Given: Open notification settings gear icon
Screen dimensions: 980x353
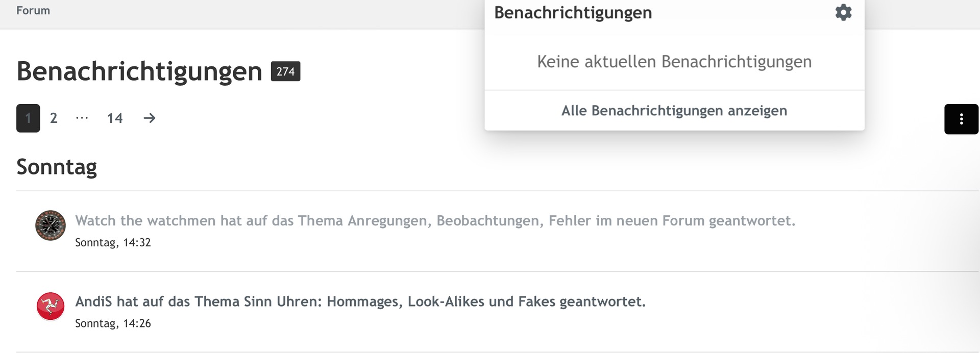Looking at the screenshot, I should [x=843, y=12].
